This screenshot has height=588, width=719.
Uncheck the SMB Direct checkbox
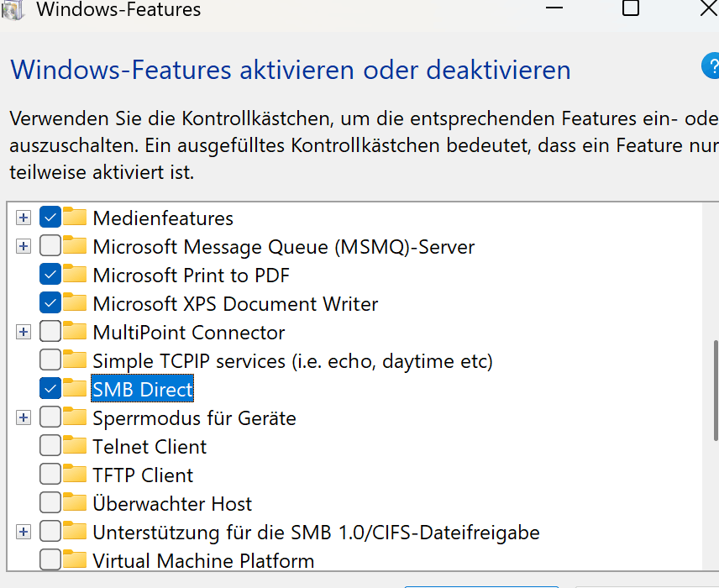(x=50, y=389)
